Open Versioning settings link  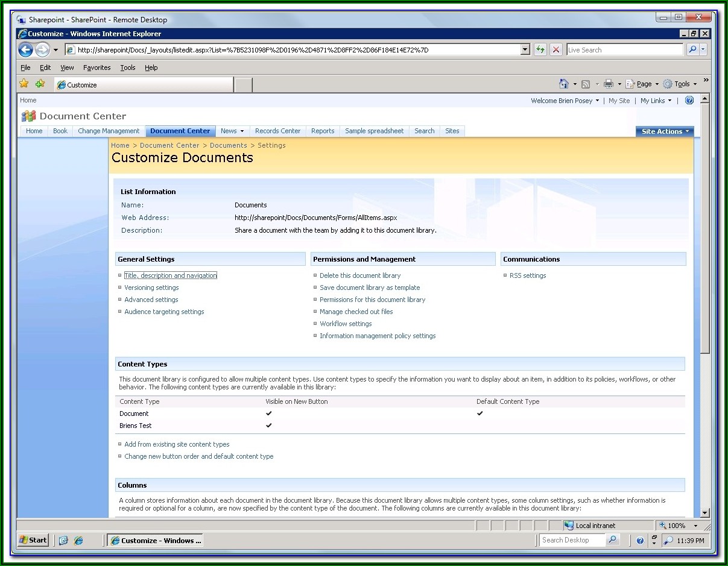coord(151,288)
